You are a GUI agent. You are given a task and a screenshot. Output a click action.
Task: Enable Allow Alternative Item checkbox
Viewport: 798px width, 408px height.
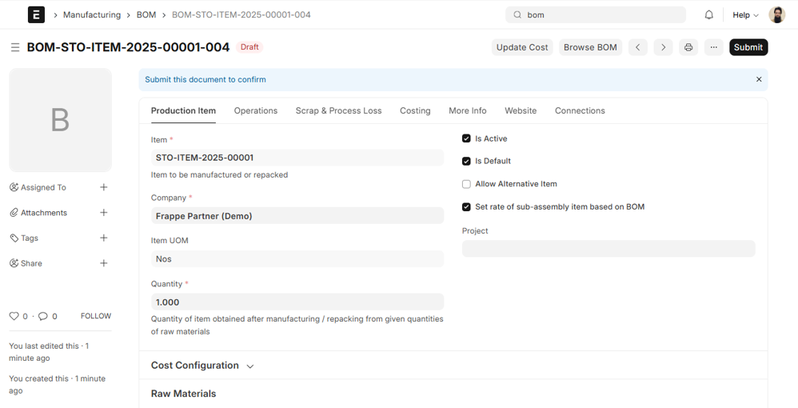(x=466, y=184)
